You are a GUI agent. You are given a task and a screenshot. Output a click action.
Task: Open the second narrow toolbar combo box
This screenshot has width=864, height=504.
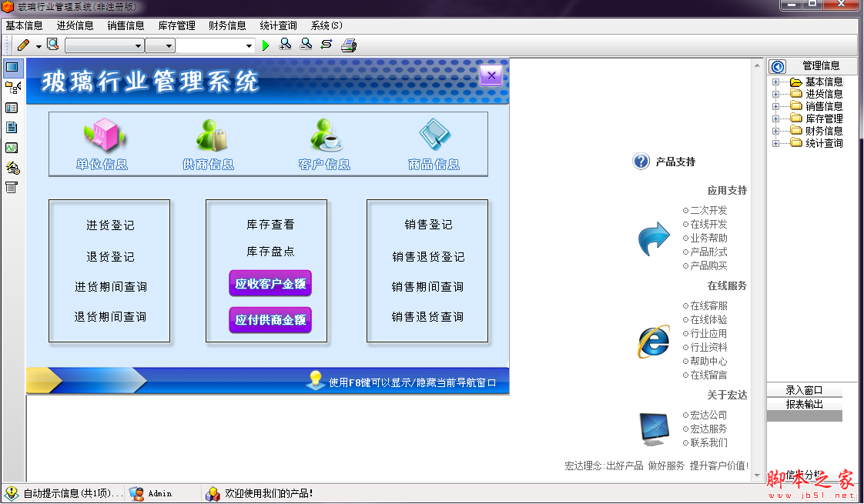point(160,45)
